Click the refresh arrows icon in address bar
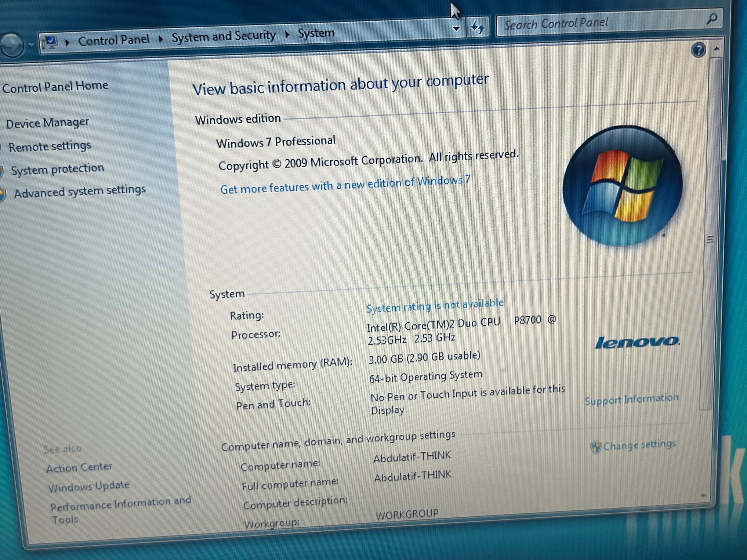The width and height of the screenshot is (747, 560). pyautogui.click(x=477, y=27)
